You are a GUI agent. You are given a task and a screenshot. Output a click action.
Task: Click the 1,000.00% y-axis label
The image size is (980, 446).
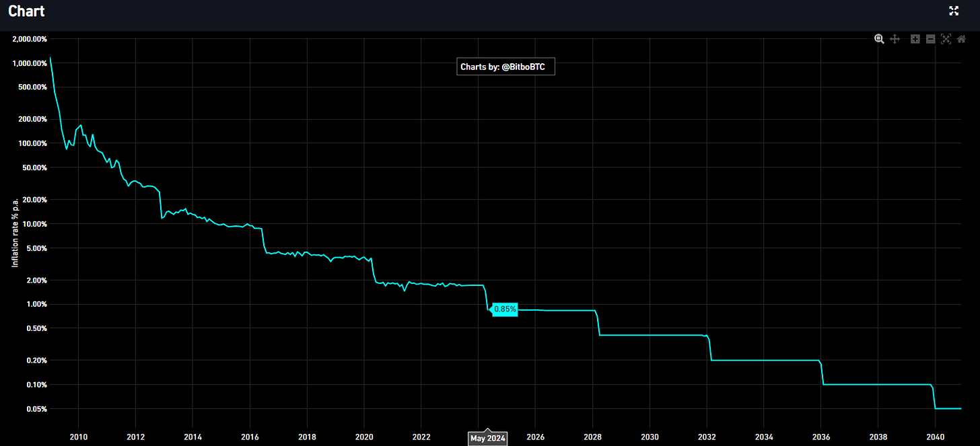(30, 63)
